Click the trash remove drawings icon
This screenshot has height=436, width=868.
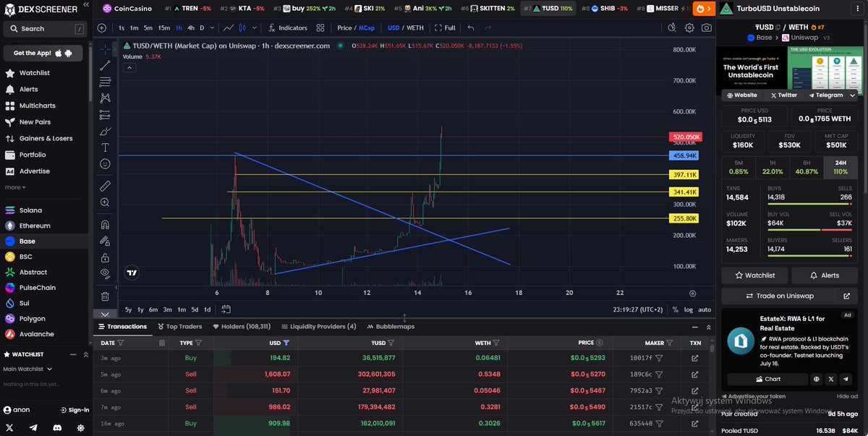coord(106,296)
